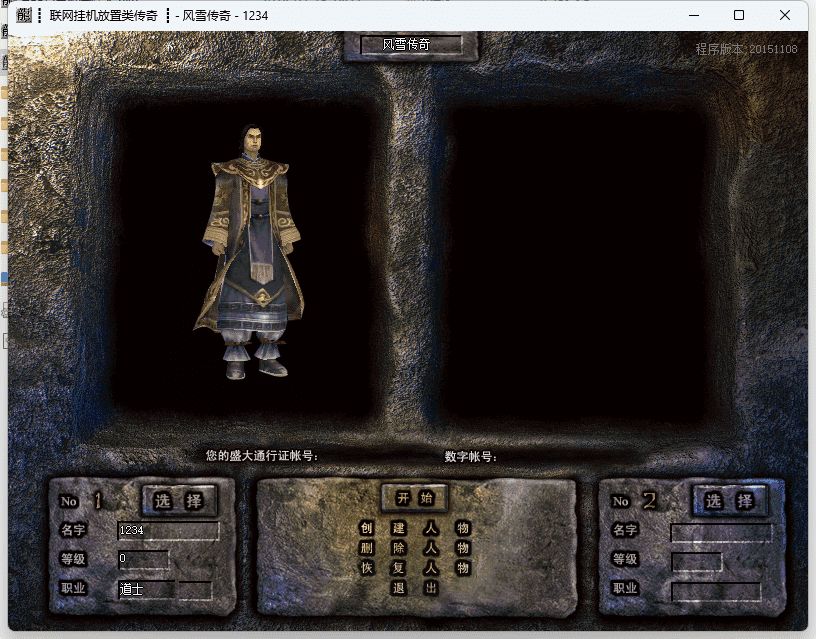Click the 职业 field showing 道士
This screenshot has height=639, width=816.
[x=165, y=590]
